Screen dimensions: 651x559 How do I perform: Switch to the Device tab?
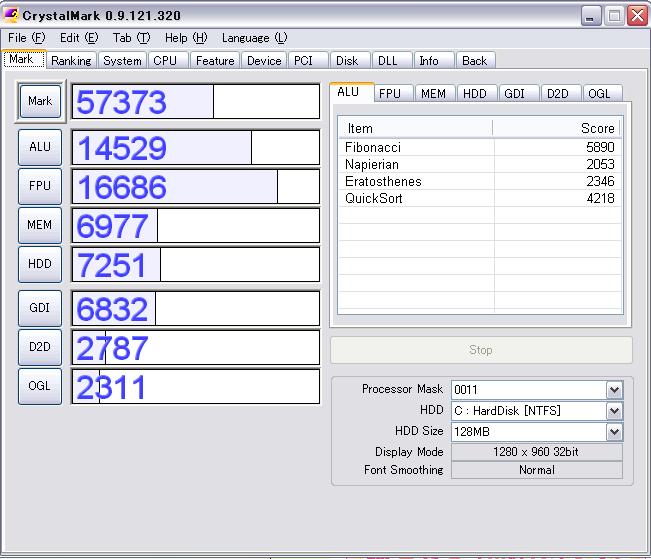pyautogui.click(x=264, y=61)
